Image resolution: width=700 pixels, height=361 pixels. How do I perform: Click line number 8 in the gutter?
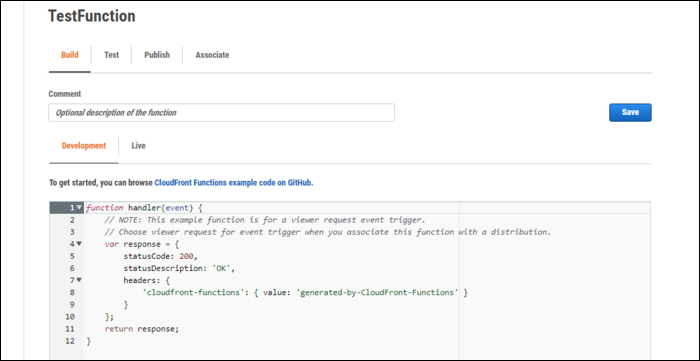72,292
